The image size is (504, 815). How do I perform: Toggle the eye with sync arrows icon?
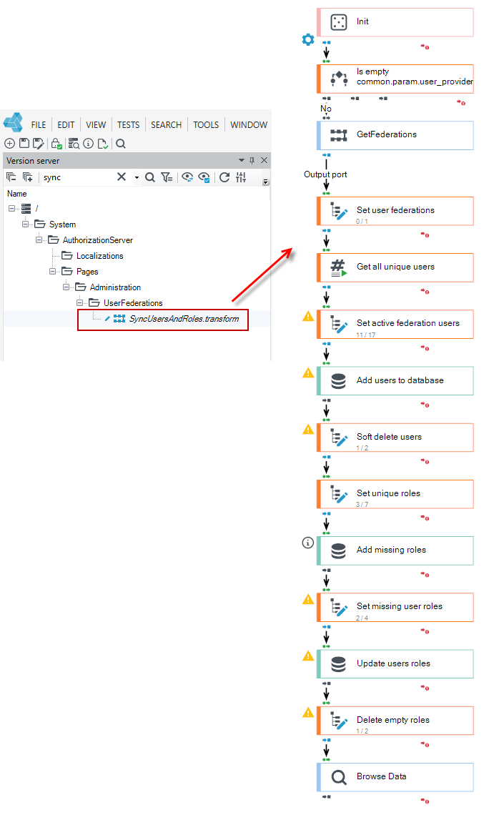point(187,177)
